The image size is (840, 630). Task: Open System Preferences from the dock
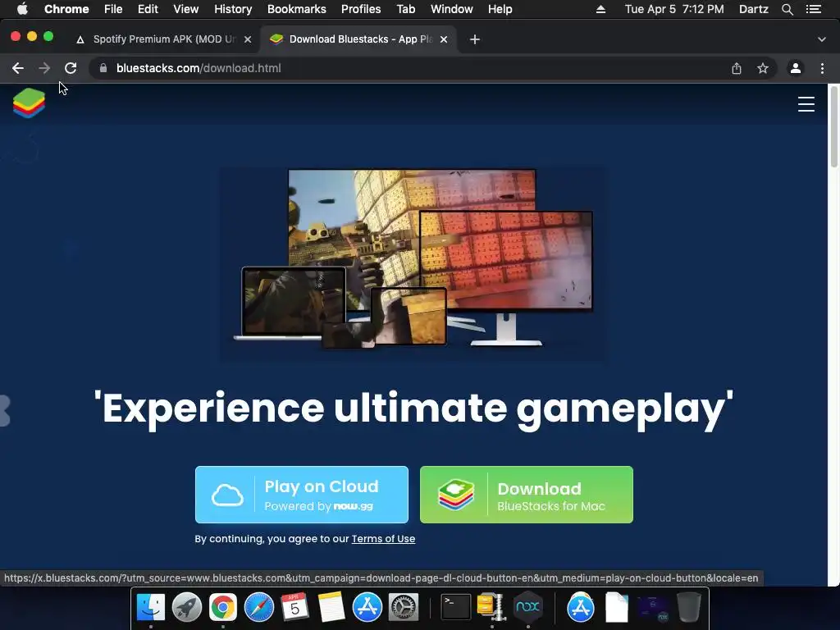404,607
